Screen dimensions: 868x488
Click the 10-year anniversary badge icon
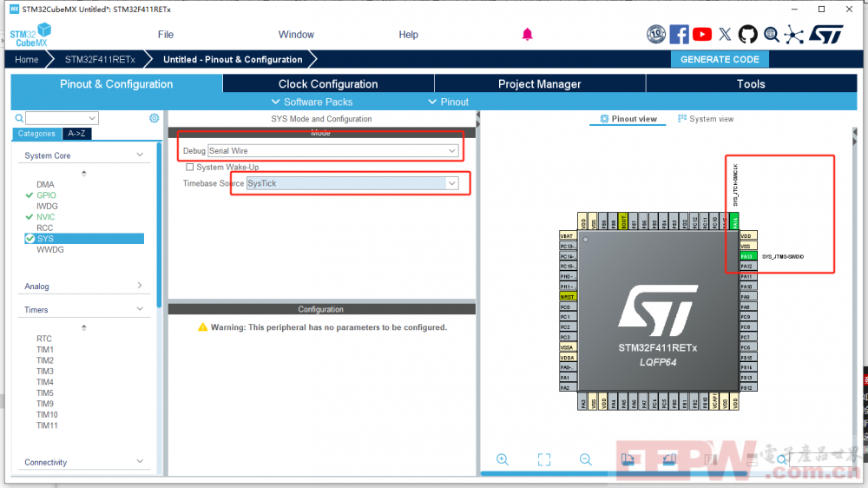656,35
